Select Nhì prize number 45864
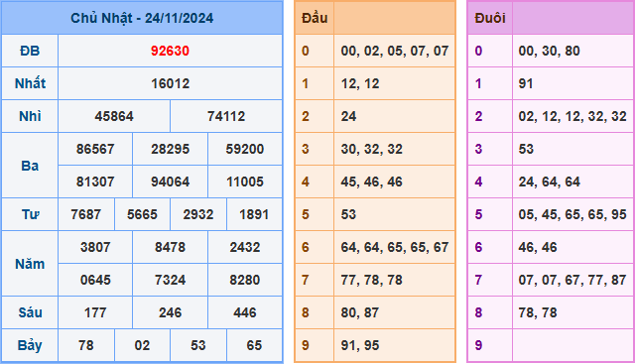Viewport: 636px width, 364px height. coord(114,117)
